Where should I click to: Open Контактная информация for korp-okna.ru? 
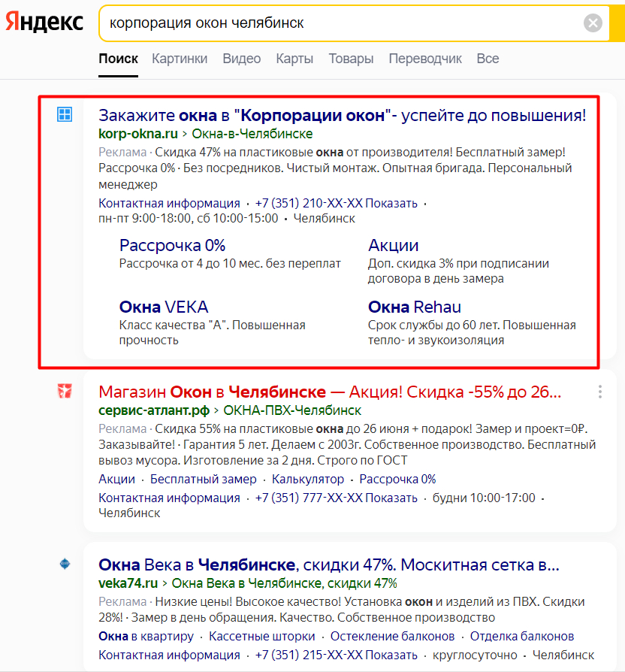tap(169, 203)
